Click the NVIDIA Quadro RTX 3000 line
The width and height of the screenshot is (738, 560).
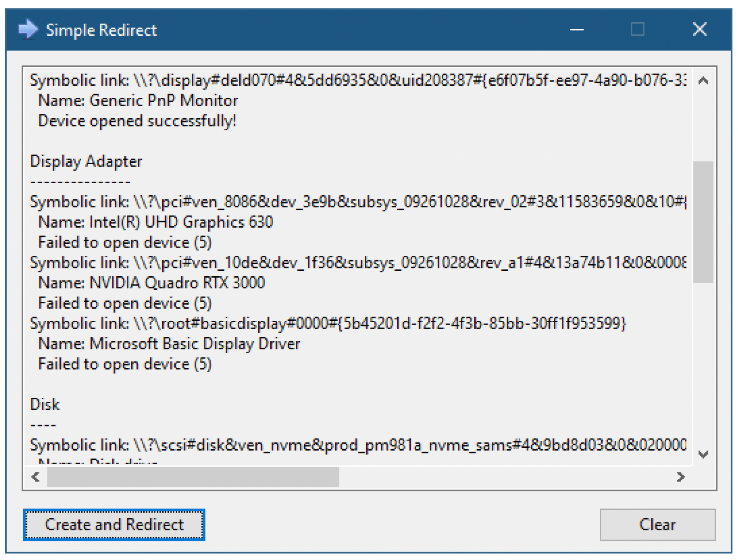coord(152,283)
